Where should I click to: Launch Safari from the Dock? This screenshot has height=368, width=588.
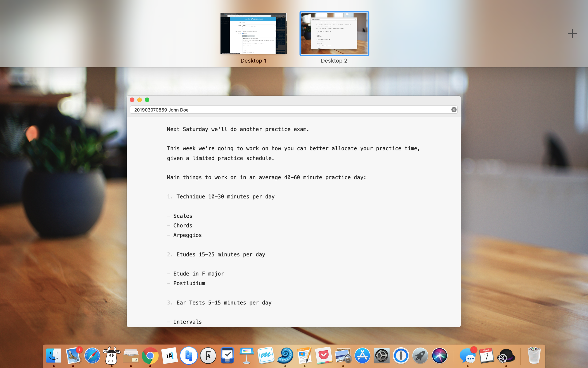tap(92, 356)
